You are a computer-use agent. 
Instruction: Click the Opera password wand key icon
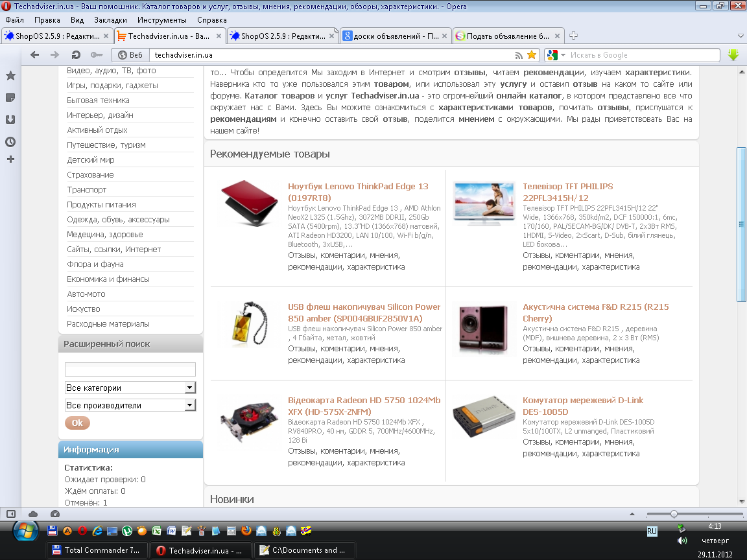pos(97,55)
